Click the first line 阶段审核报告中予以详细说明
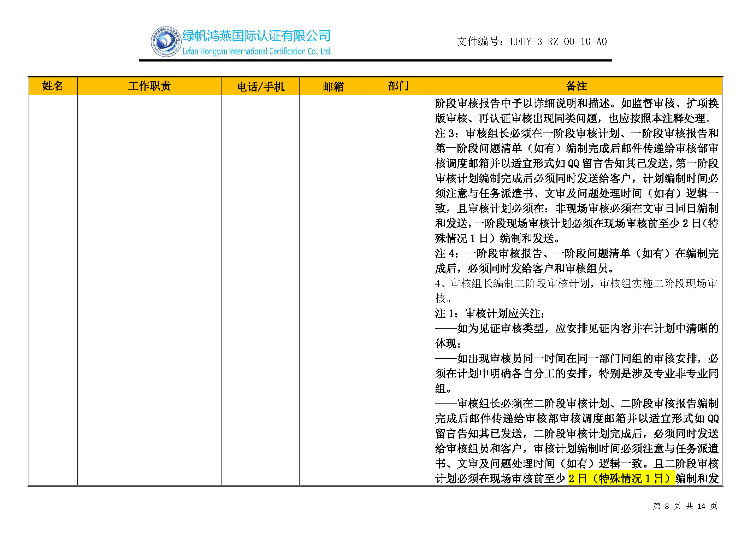 click(x=576, y=104)
